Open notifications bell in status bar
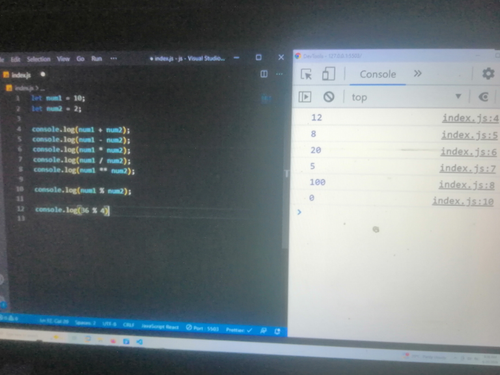The height and width of the screenshot is (375, 500). tap(277, 331)
